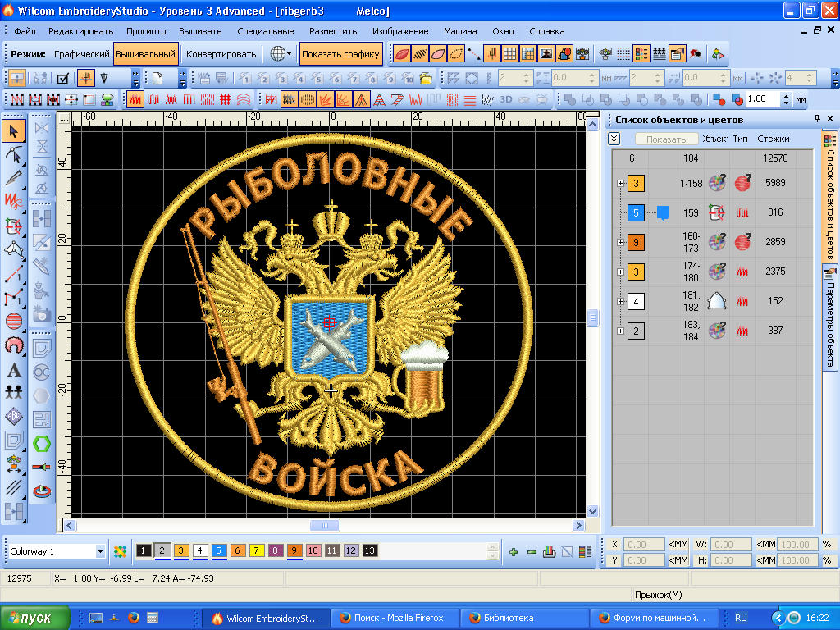Click the 3D stitch effect icon
Viewport: 840px width, 630px height.
pos(506,99)
